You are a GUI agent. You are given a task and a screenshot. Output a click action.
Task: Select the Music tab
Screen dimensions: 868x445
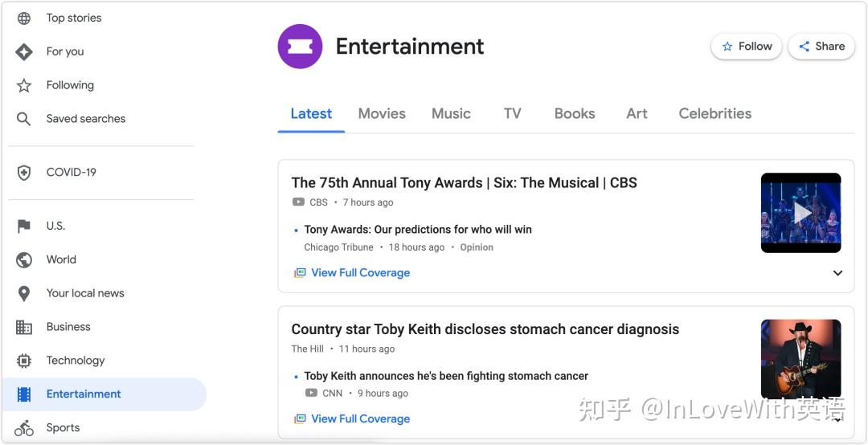(451, 114)
